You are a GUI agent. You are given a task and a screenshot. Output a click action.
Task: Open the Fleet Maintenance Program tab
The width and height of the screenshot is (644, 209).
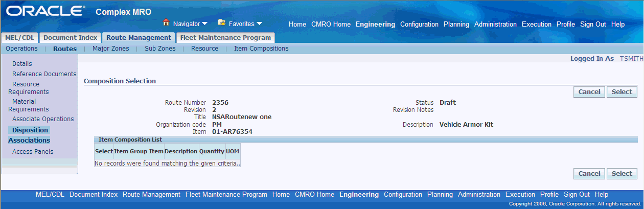coord(225,38)
